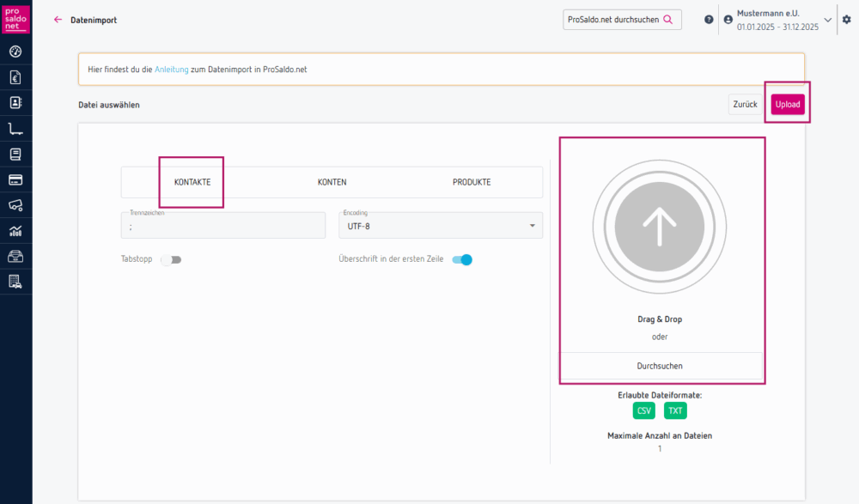Expand the Mustermann e.U. account chevron
The height and width of the screenshot is (504, 859).
(828, 20)
